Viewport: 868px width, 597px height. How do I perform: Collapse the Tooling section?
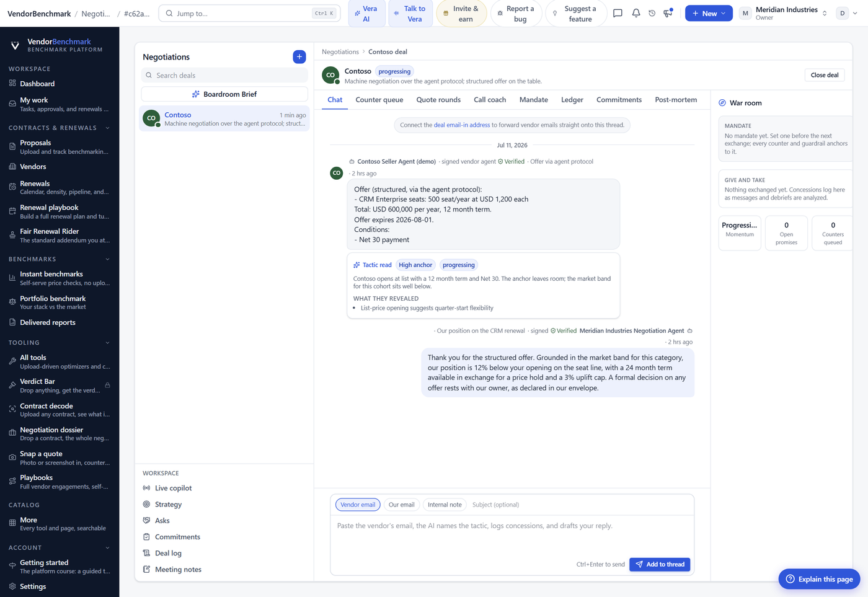tap(107, 343)
